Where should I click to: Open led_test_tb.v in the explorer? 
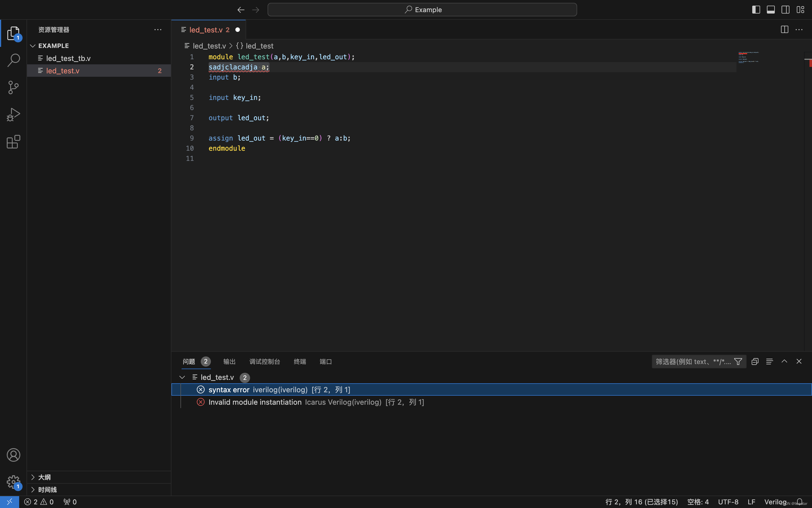tap(99, 58)
